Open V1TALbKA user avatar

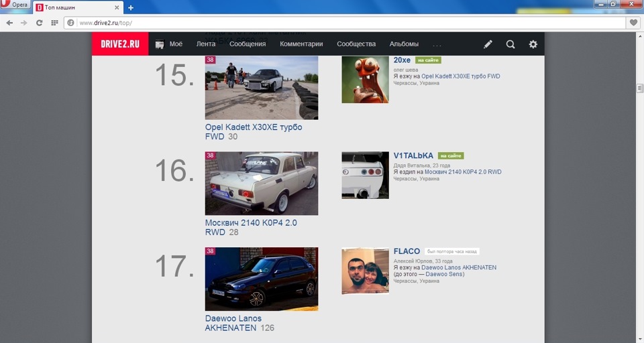365,176
